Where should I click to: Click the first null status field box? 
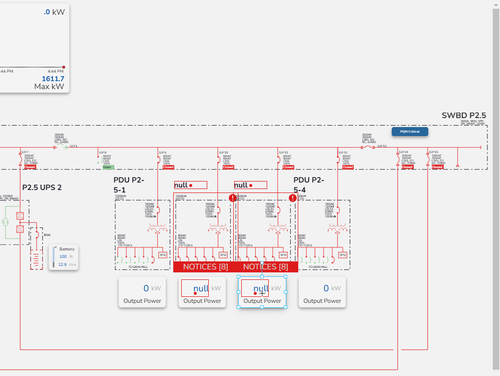coord(191,185)
